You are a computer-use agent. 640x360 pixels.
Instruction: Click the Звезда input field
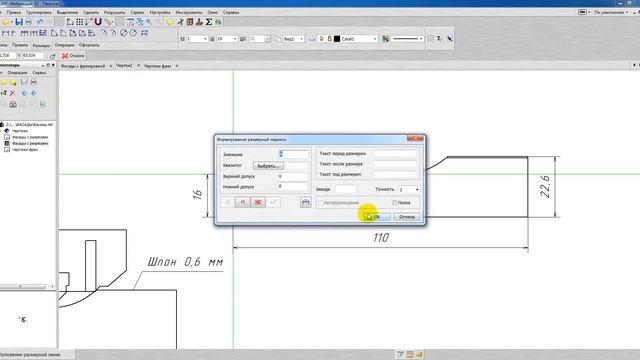(x=345, y=189)
